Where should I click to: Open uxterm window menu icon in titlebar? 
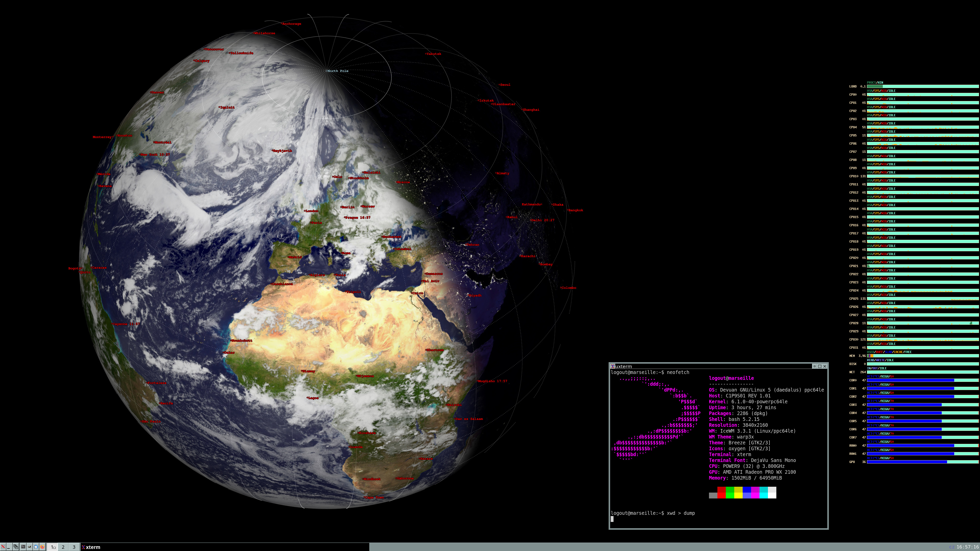pyautogui.click(x=612, y=366)
